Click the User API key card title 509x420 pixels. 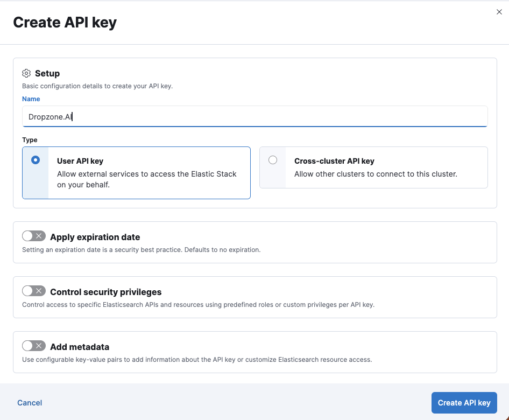80,161
